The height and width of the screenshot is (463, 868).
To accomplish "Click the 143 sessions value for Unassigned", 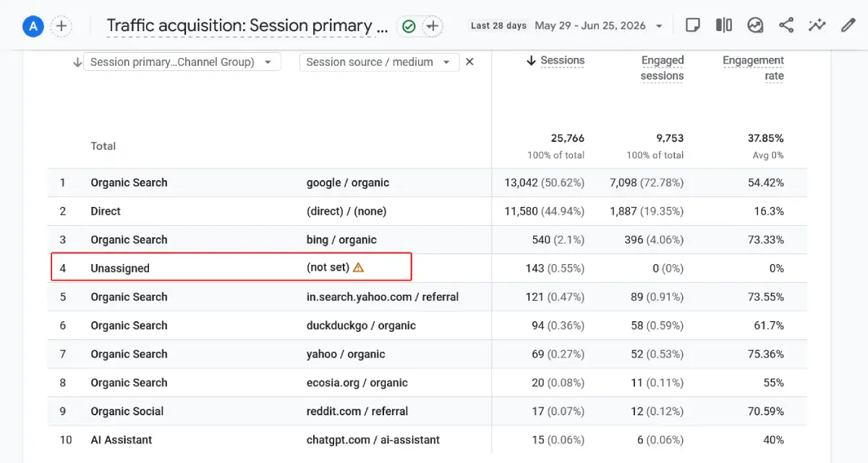I will 535,268.
